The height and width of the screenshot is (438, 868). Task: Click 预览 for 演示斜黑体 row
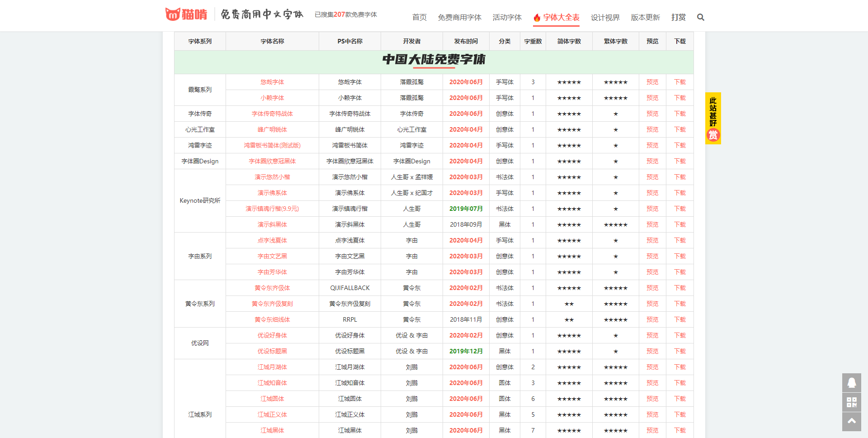(652, 224)
